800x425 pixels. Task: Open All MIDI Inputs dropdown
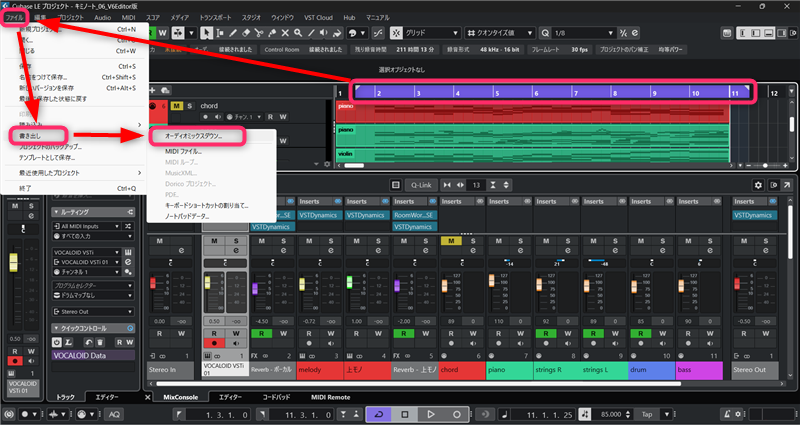pos(87,227)
